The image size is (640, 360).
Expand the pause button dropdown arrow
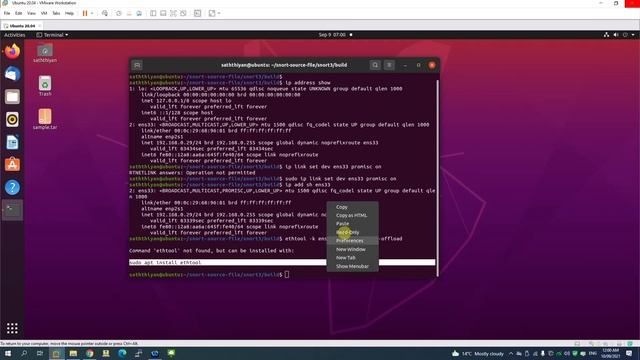(x=92, y=13)
